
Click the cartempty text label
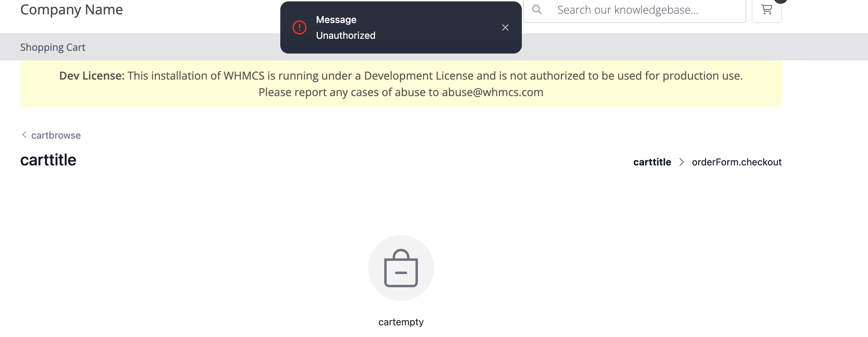coord(401,322)
